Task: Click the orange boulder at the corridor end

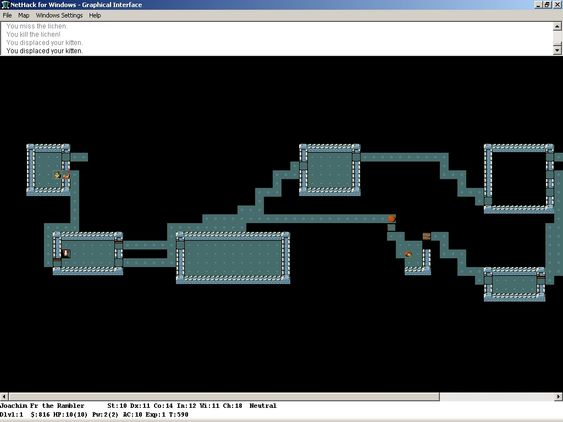Action: [x=391, y=218]
